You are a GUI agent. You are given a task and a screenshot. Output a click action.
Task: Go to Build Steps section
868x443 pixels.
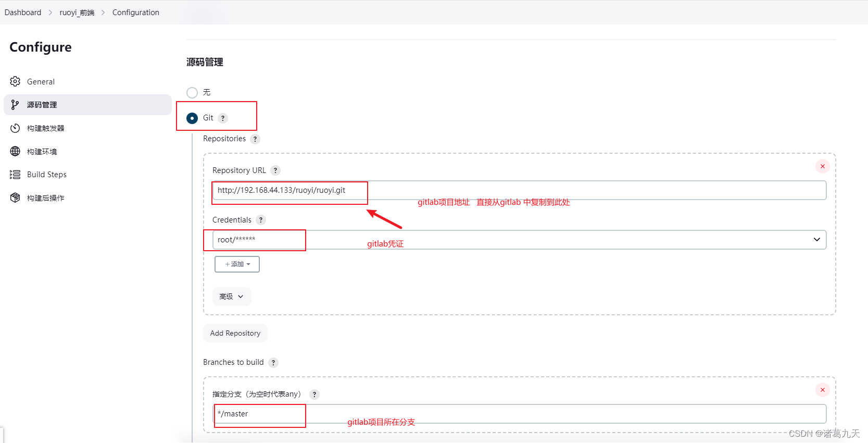[x=87, y=175]
